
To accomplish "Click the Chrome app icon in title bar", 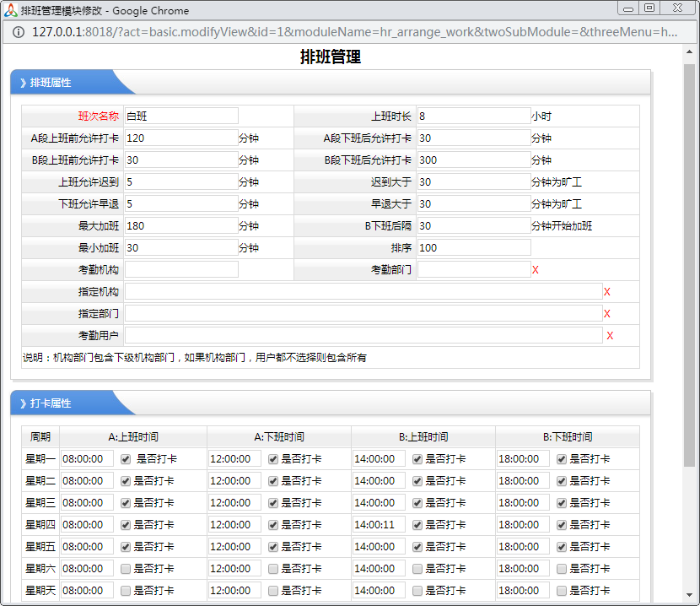I will tap(11, 10).
